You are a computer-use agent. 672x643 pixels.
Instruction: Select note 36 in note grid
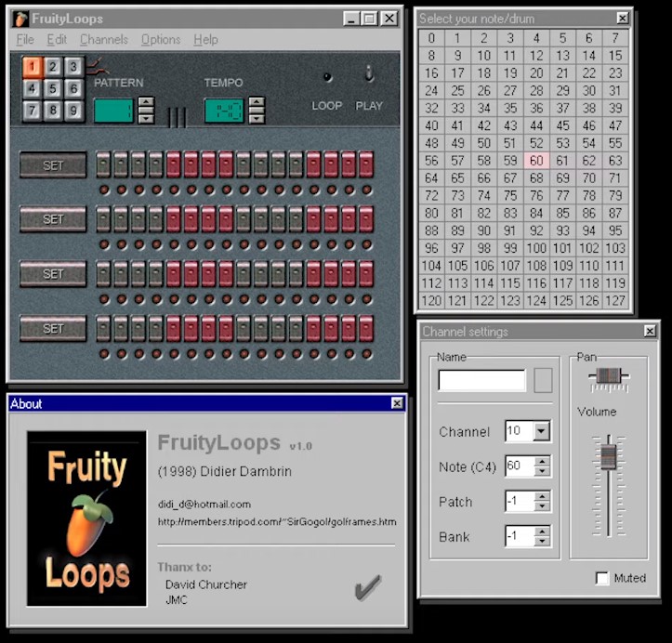click(x=536, y=108)
